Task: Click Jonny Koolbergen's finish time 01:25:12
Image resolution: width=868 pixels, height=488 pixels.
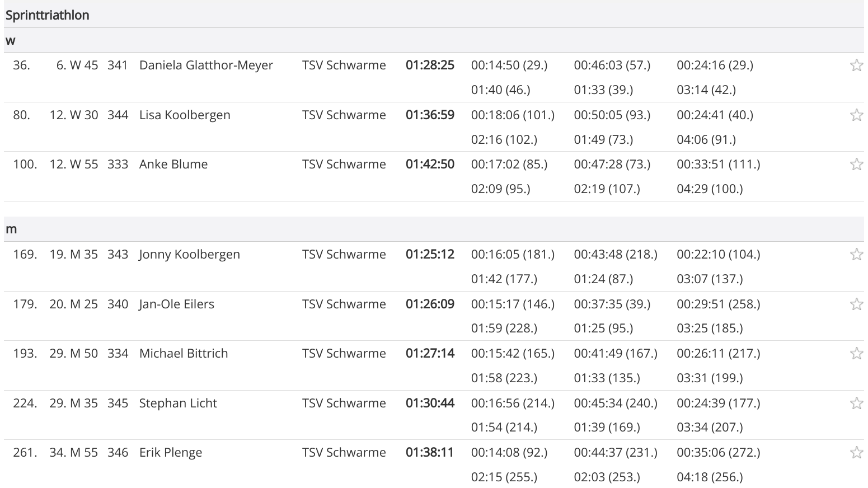Action: pyautogui.click(x=430, y=255)
